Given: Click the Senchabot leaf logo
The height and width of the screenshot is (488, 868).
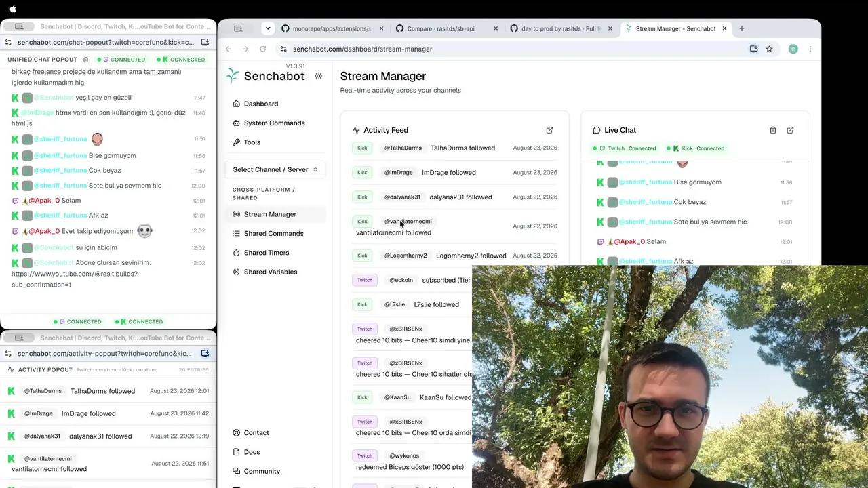Looking at the screenshot, I should click(233, 76).
